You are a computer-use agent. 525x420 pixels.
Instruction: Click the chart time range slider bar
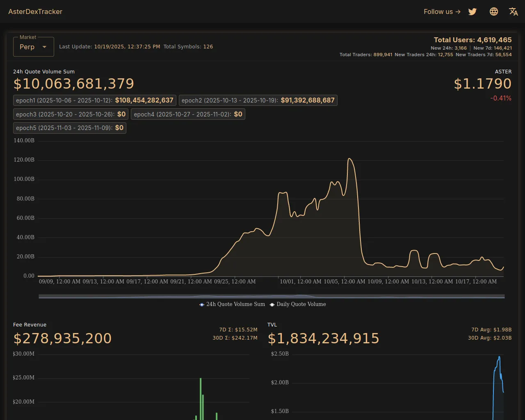[x=272, y=296]
